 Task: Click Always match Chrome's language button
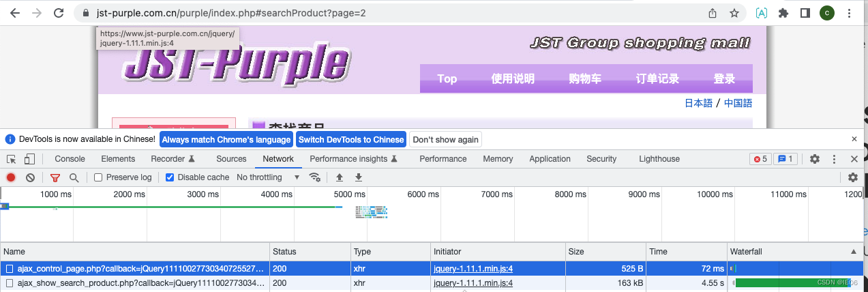pyautogui.click(x=226, y=139)
